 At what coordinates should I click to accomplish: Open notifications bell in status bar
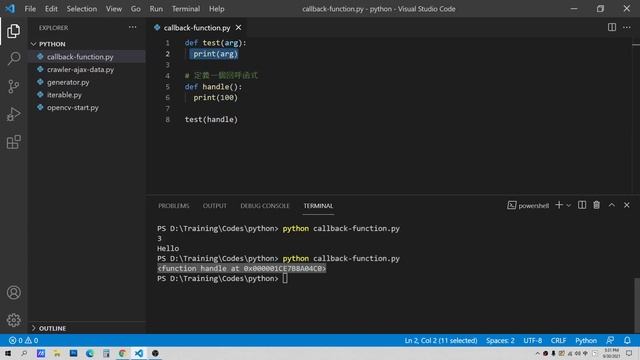(627, 340)
